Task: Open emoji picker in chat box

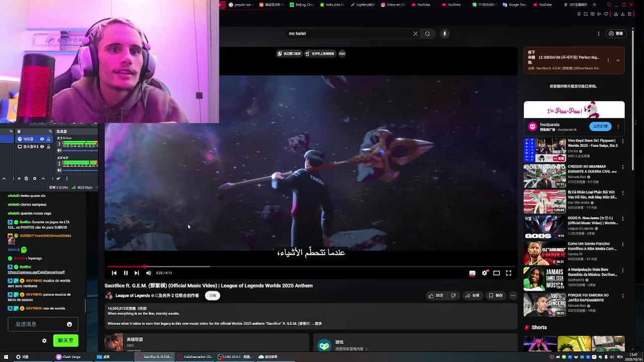Action: [69, 324]
